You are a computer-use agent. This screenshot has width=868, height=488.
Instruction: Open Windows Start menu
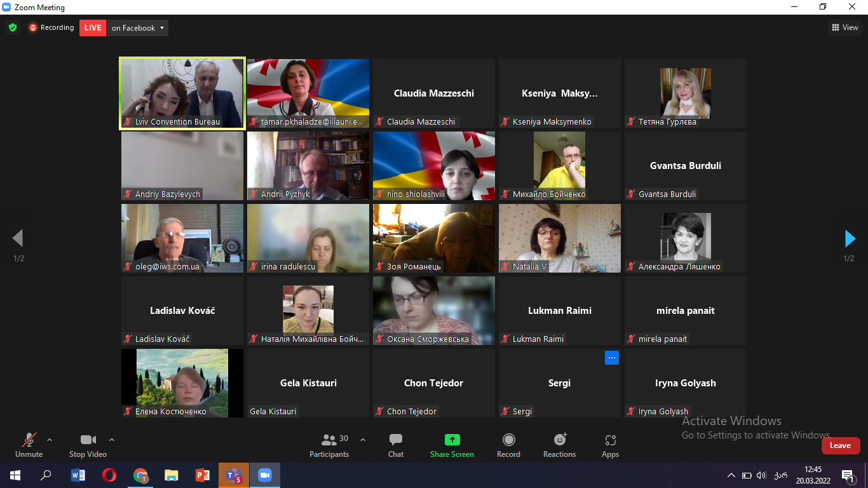(15, 475)
